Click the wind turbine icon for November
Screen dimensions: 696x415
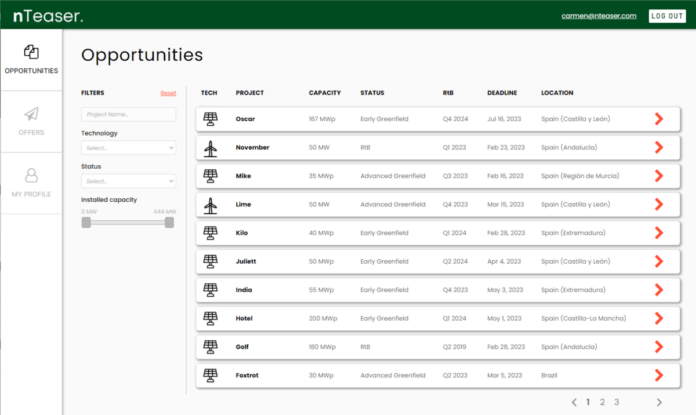(x=210, y=147)
